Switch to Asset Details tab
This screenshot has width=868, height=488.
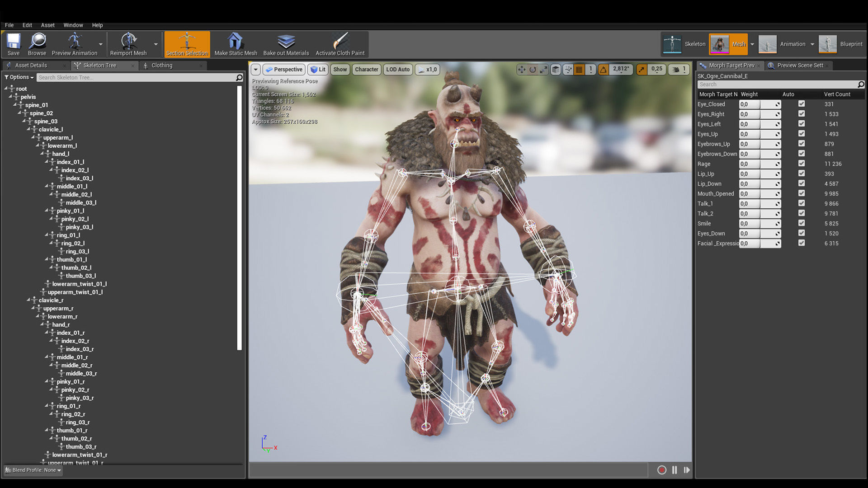click(x=31, y=66)
